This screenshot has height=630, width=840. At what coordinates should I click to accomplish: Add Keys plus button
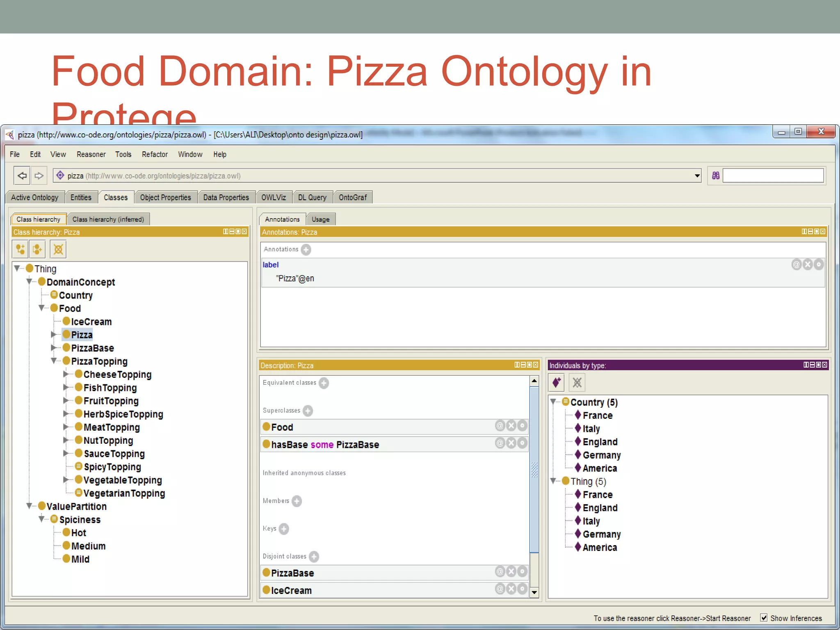(x=284, y=529)
